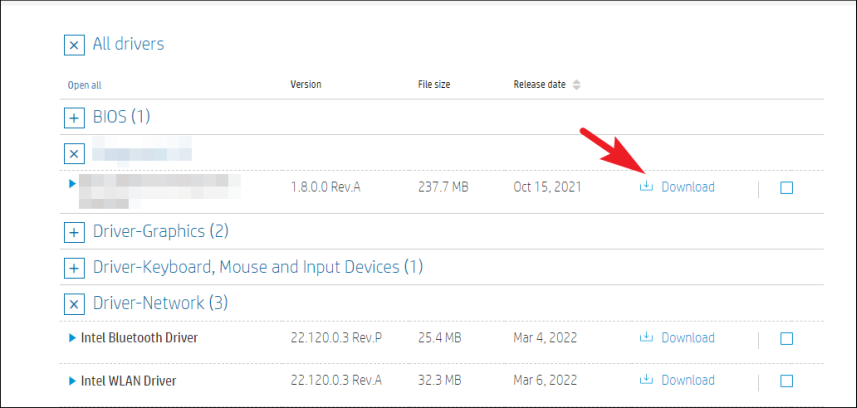
Task: Click the Release date sort arrows
Action: [x=576, y=85]
